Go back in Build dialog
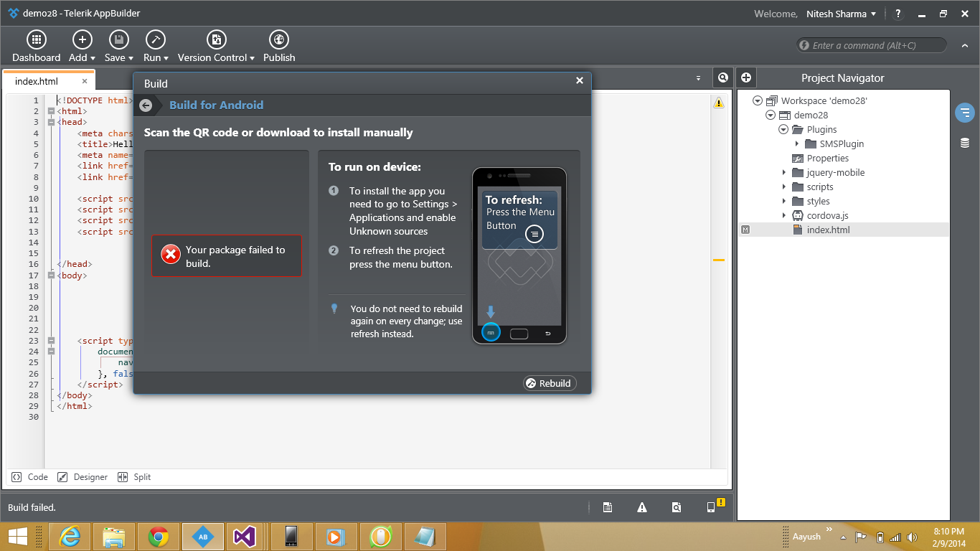 pos(146,105)
